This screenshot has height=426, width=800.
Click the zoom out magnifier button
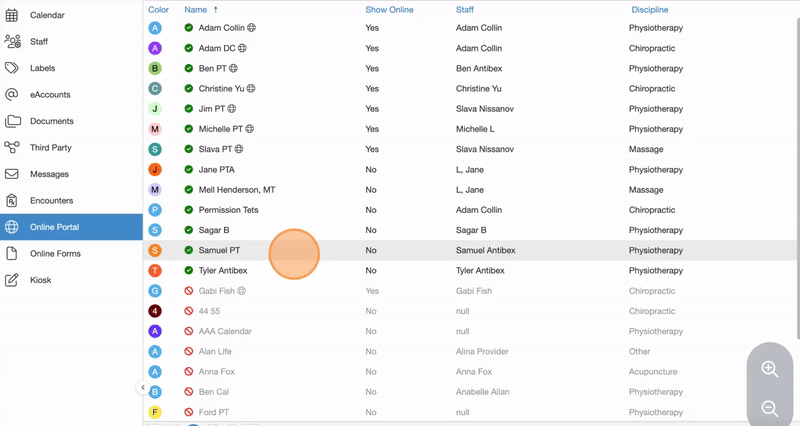click(770, 408)
